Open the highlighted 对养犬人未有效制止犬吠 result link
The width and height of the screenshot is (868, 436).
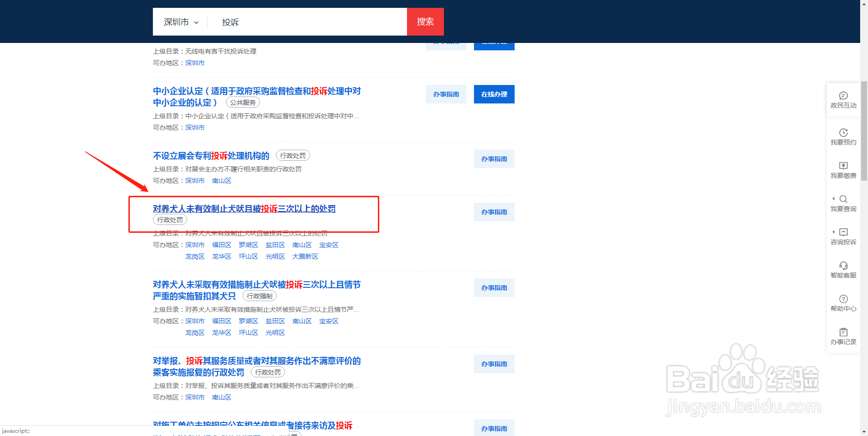tap(244, 208)
